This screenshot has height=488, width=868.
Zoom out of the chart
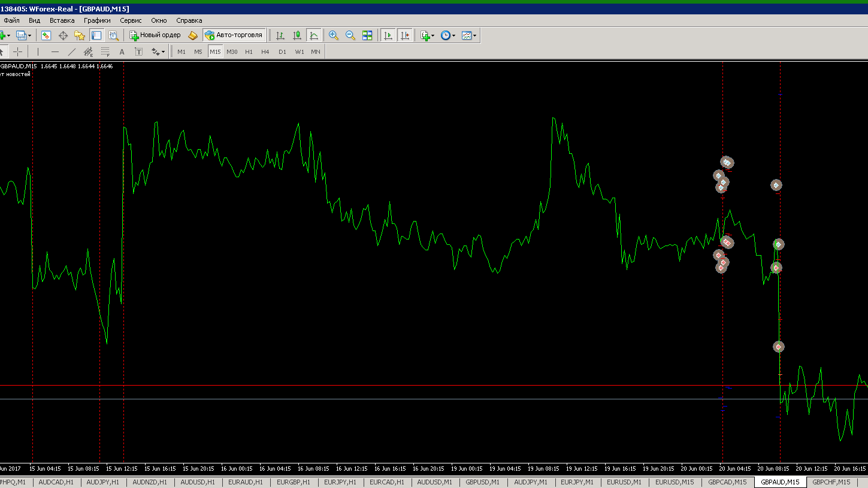pyautogui.click(x=350, y=35)
